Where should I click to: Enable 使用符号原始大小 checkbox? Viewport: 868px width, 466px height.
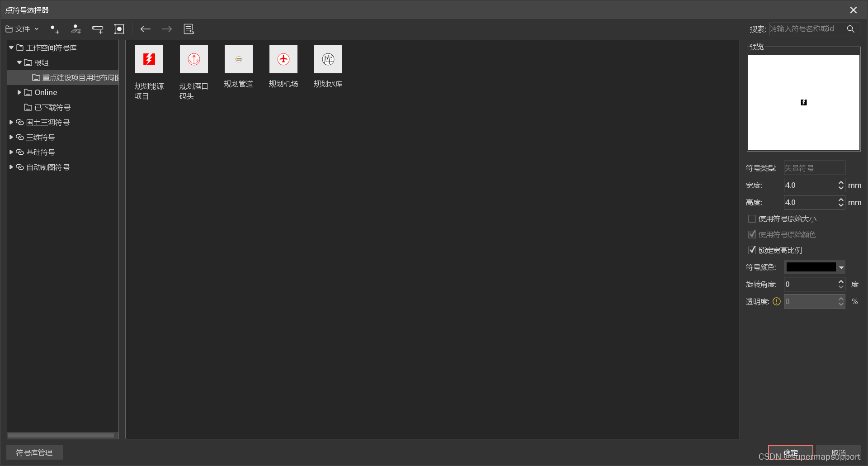[752, 219]
